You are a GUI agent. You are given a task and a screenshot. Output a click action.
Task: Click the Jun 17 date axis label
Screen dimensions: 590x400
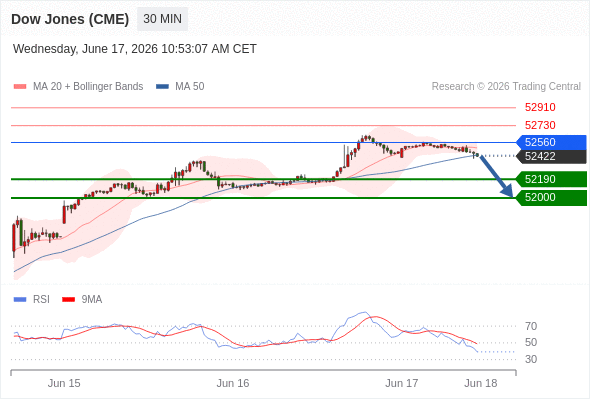tap(401, 383)
